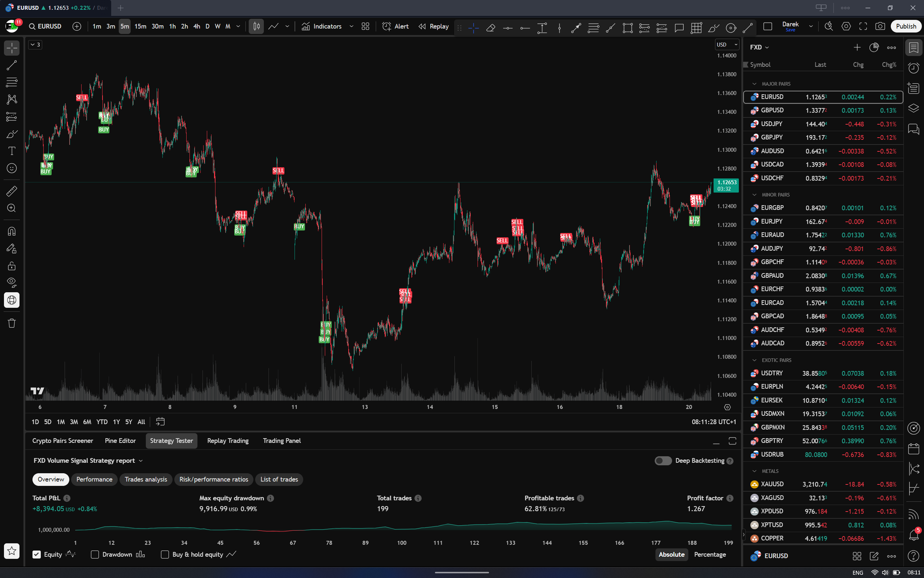Set chart range to 3M

pyautogui.click(x=74, y=422)
